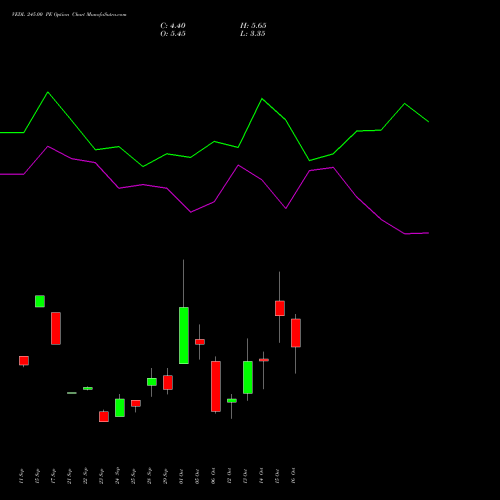This screenshot has height=500, width=500.
Task: Select the 01 Oct date label
Action: (181, 476)
